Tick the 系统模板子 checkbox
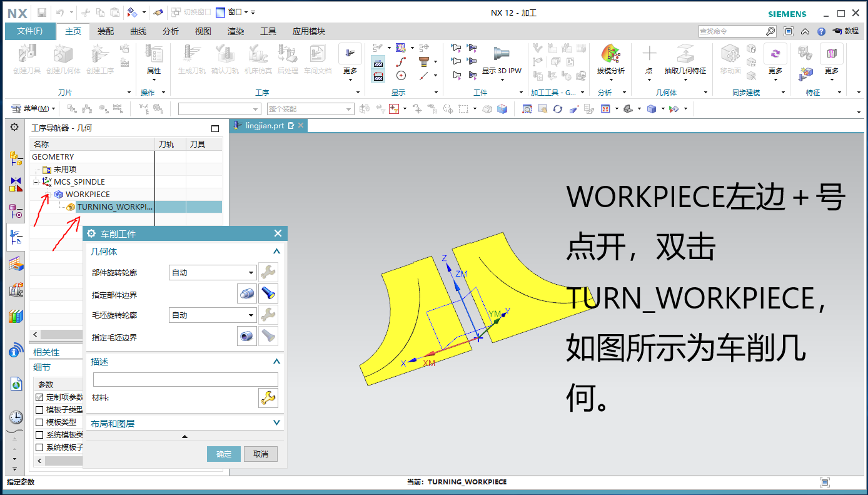Image resolution: width=868 pixels, height=495 pixels. (x=39, y=447)
